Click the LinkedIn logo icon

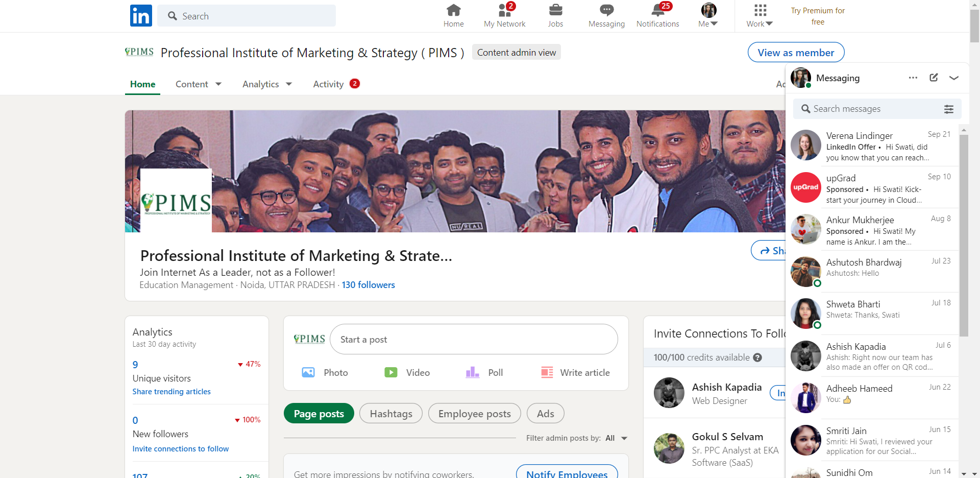pos(141,15)
